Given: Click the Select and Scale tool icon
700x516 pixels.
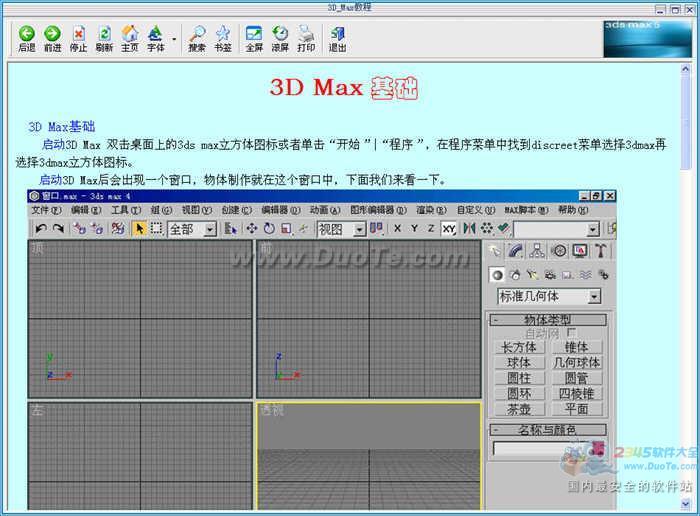Looking at the screenshot, I should (286, 229).
